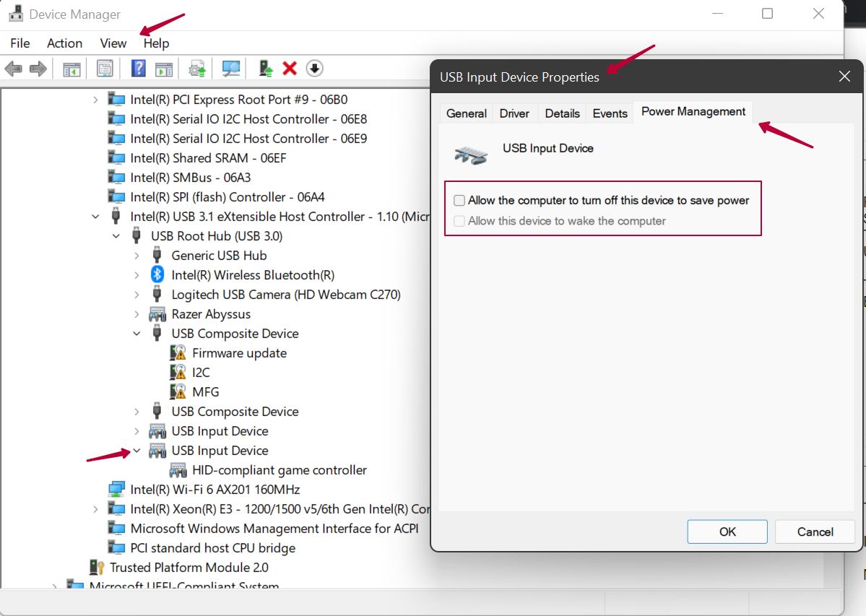Click the warning icon beside Firmware update
This screenshot has height=616, width=866.
[178, 352]
